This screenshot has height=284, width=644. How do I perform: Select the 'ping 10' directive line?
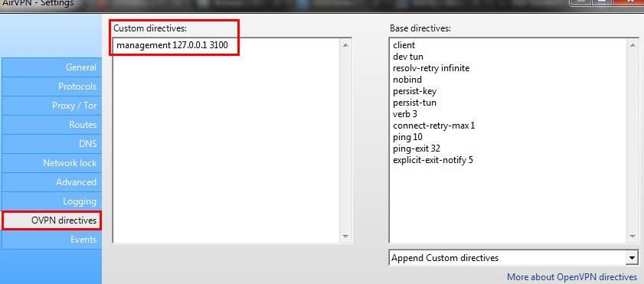click(x=407, y=137)
